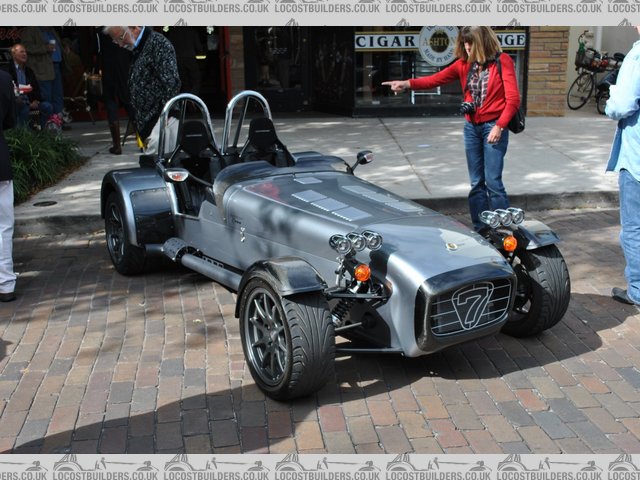640x480 pixels.
Task: Click the hood louvre vents
Action: pos(331,205)
